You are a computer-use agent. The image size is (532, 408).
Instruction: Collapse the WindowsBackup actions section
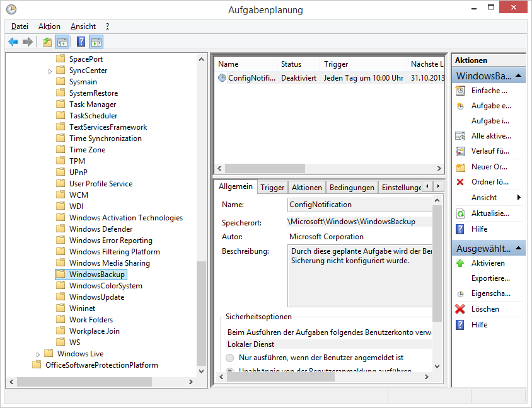pyautogui.click(x=518, y=76)
